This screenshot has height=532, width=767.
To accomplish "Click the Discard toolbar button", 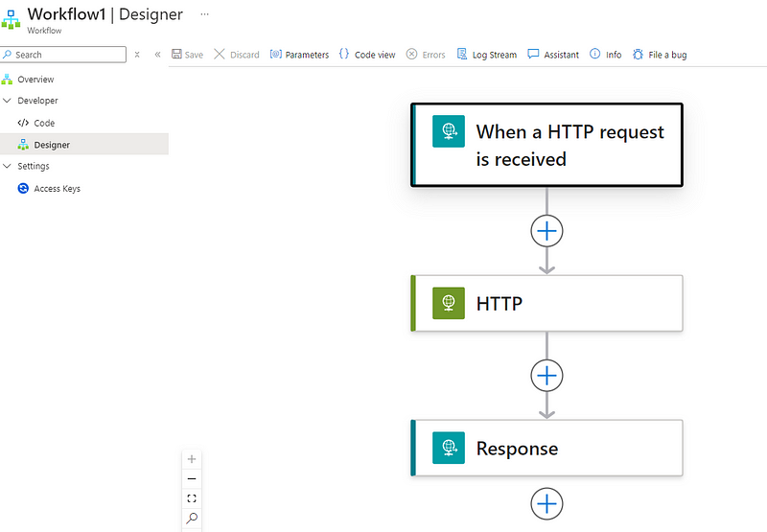I will tap(237, 55).
